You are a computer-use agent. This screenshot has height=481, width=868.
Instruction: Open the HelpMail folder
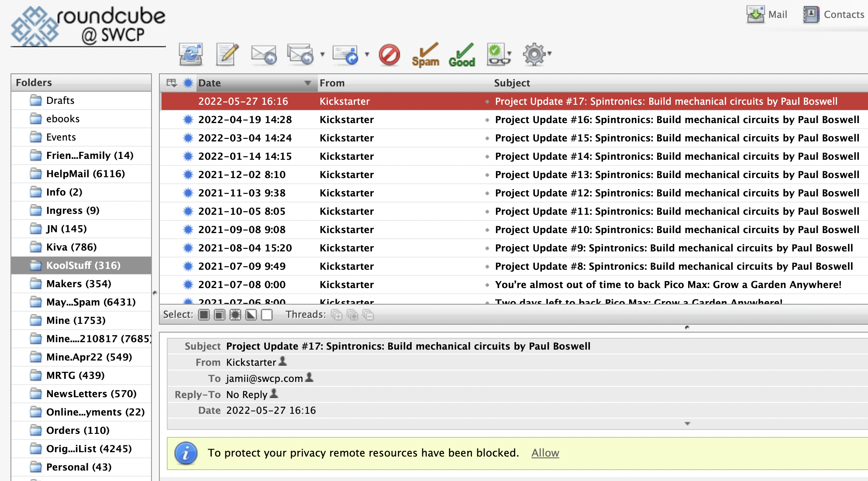click(85, 174)
